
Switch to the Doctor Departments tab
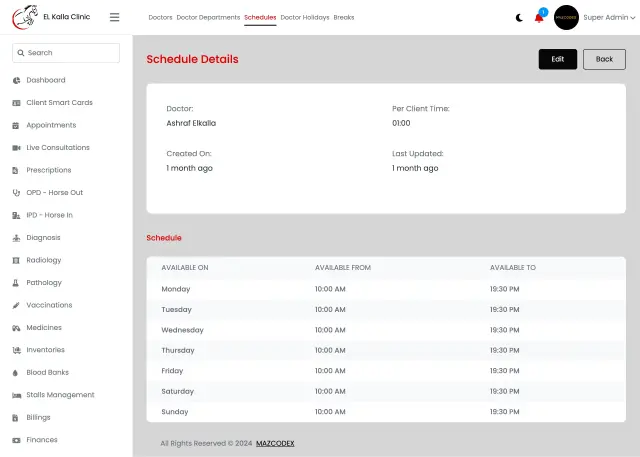(x=208, y=18)
